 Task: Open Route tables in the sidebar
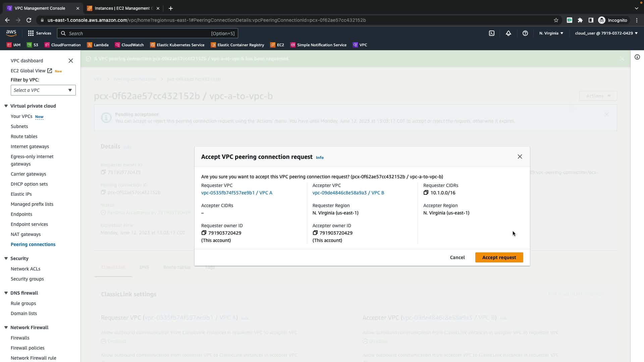(x=24, y=136)
